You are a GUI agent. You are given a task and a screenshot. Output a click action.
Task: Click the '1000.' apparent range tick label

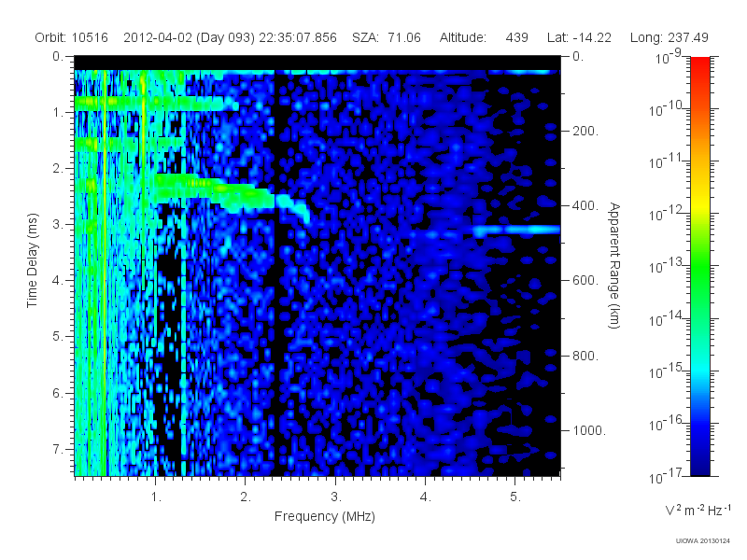[588, 430]
